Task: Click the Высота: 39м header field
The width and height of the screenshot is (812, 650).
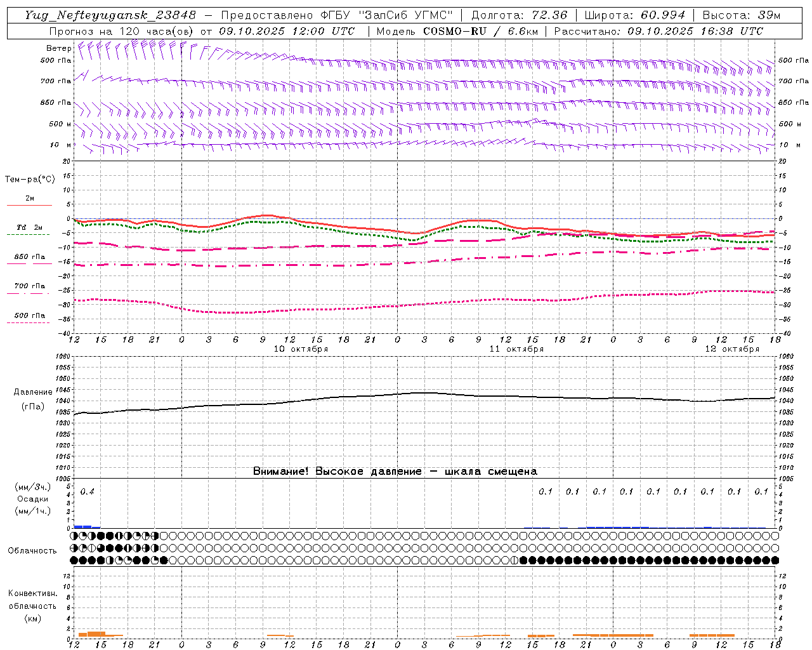Action: click(741, 15)
